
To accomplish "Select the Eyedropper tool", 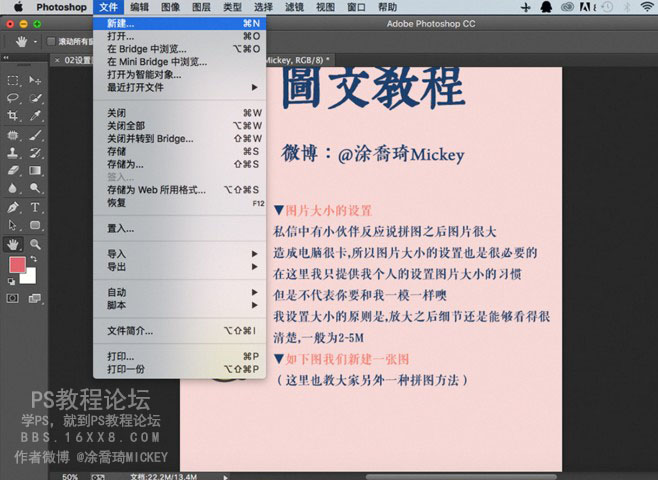I will tap(35, 115).
